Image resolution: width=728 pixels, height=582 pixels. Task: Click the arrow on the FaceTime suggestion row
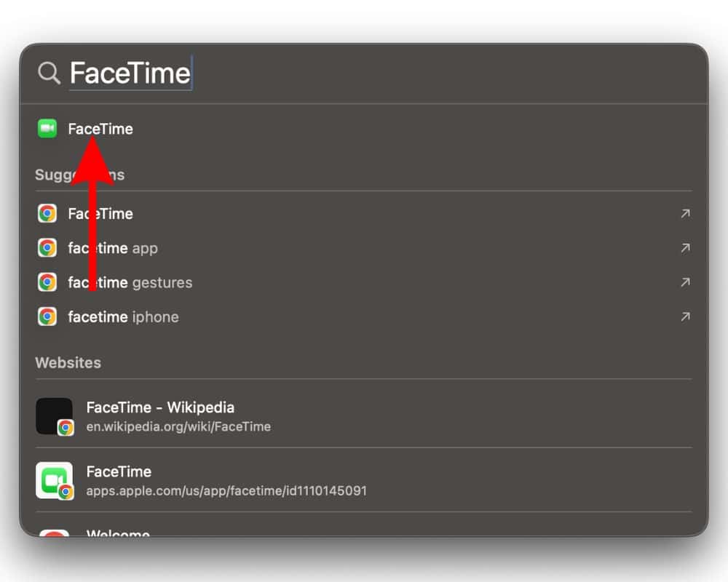click(x=684, y=213)
